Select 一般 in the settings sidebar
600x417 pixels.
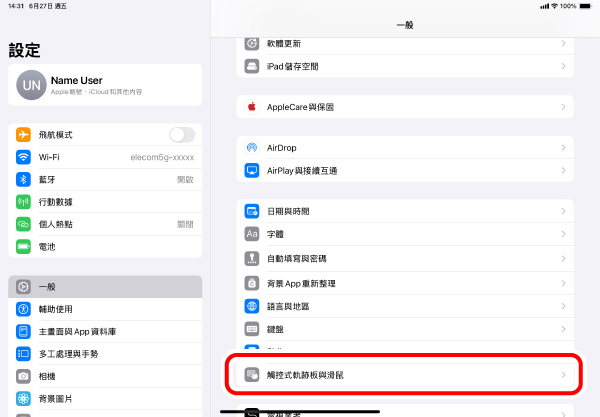click(x=47, y=286)
